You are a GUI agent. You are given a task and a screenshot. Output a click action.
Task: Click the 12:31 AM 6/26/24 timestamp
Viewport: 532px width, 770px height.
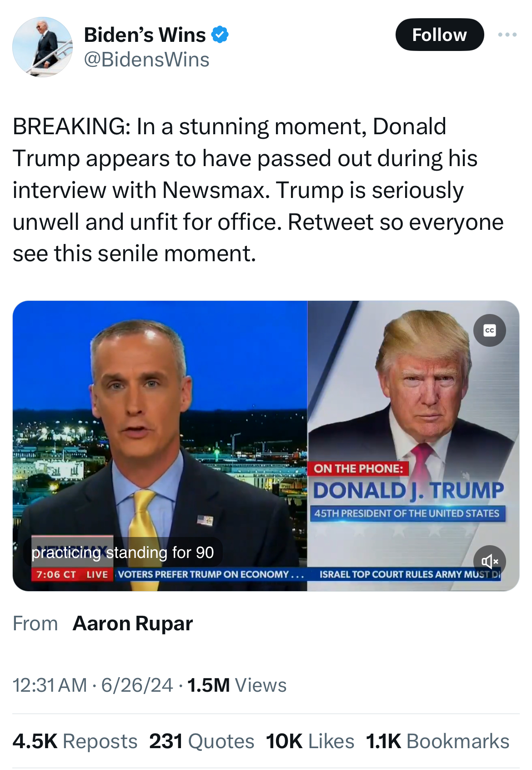click(93, 685)
